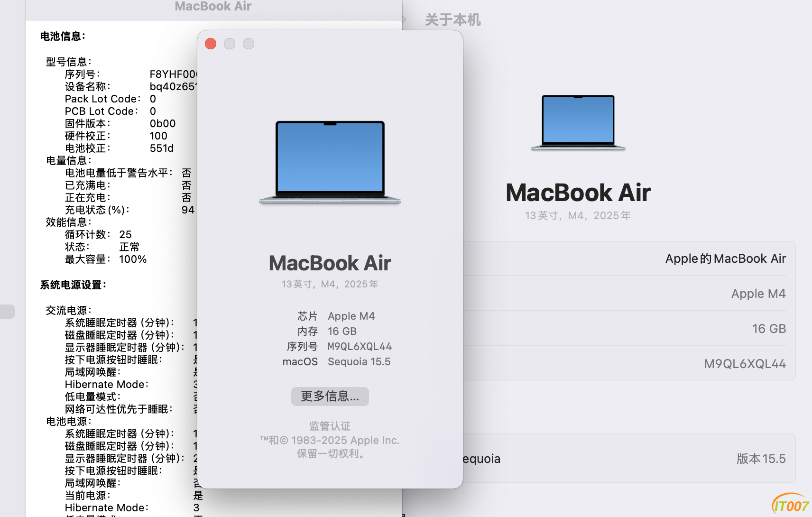Viewport: 812px width, 517px height.
Task: Click the 关于本机 header title
Action: tap(452, 20)
